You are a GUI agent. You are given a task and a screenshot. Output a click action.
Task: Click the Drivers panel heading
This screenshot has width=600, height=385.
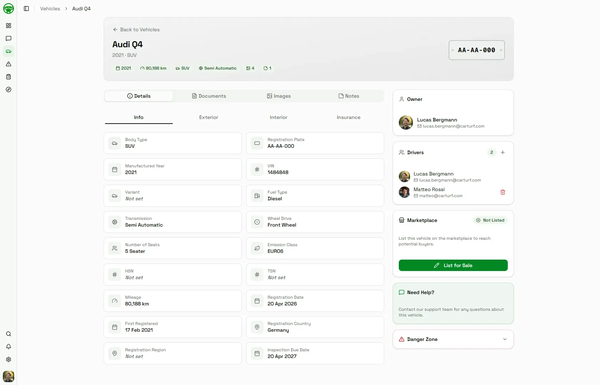(x=415, y=152)
